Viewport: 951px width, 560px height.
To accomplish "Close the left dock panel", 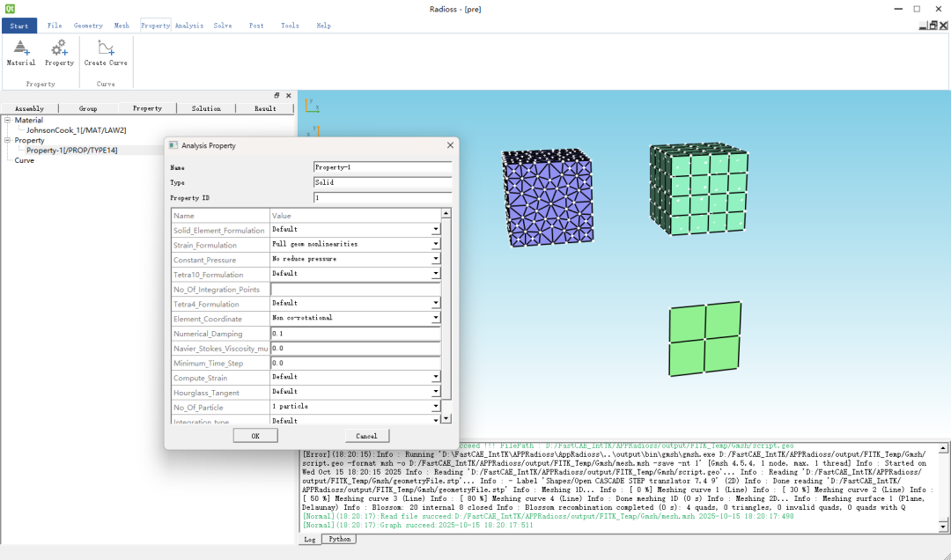I will click(x=289, y=95).
